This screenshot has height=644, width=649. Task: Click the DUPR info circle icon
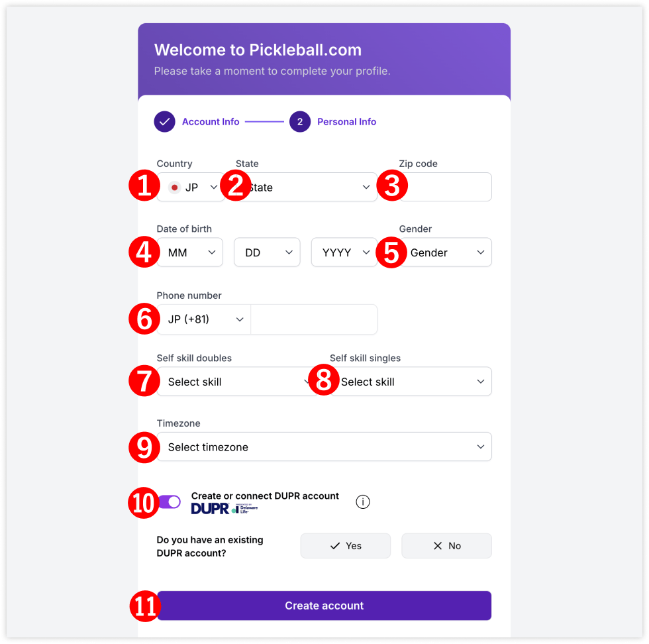363,502
